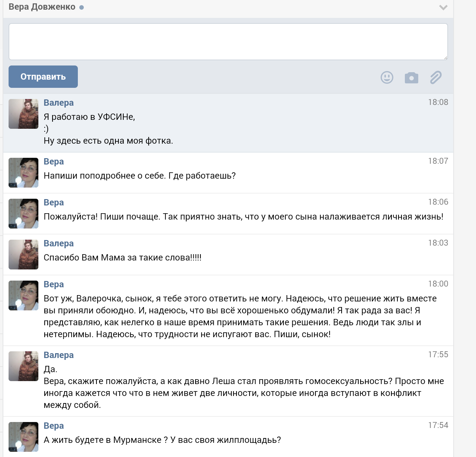The height and width of the screenshot is (457, 476).
Task: Click the 18:08 timestamp
Action: (438, 102)
